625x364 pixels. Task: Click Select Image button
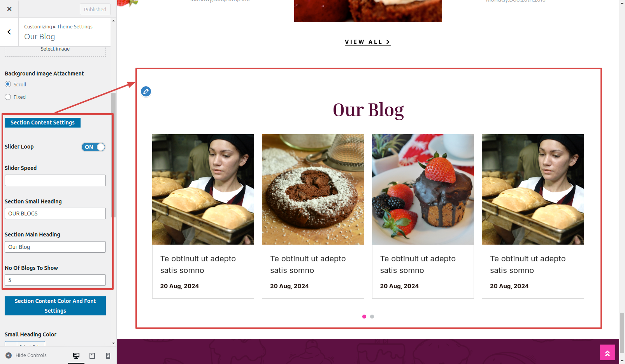(55, 49)
